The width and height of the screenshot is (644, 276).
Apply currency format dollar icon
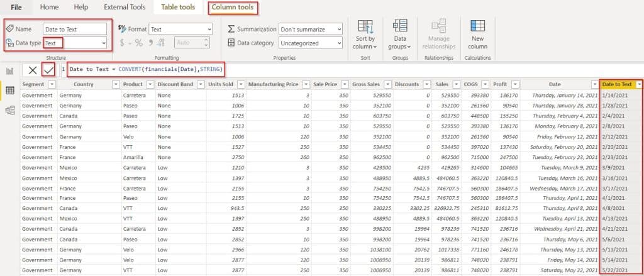point(122,43)
